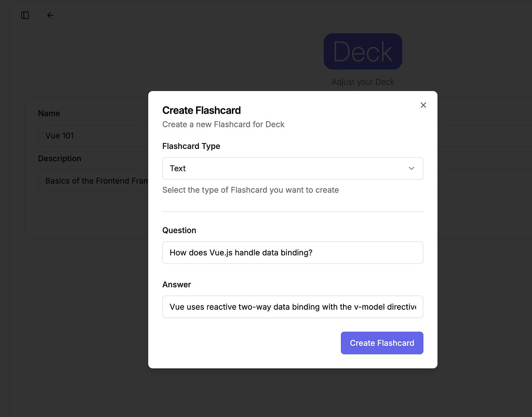
Task: Click the Question label
Action: click(179, 230)
